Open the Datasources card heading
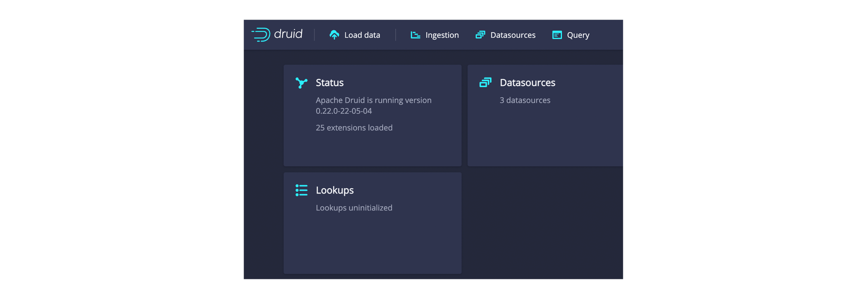Screen dimensions: 868x298 pyautogui.click(x=527, y=83)
